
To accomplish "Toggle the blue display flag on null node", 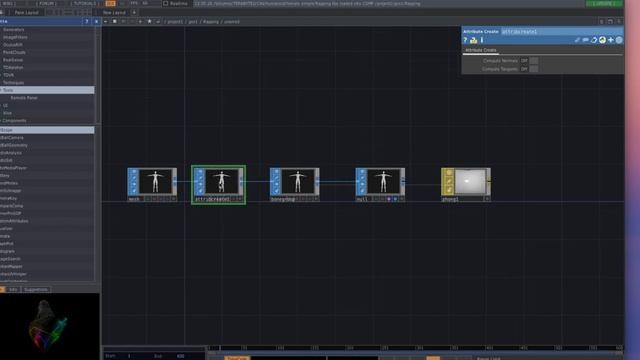I will 395,199.
